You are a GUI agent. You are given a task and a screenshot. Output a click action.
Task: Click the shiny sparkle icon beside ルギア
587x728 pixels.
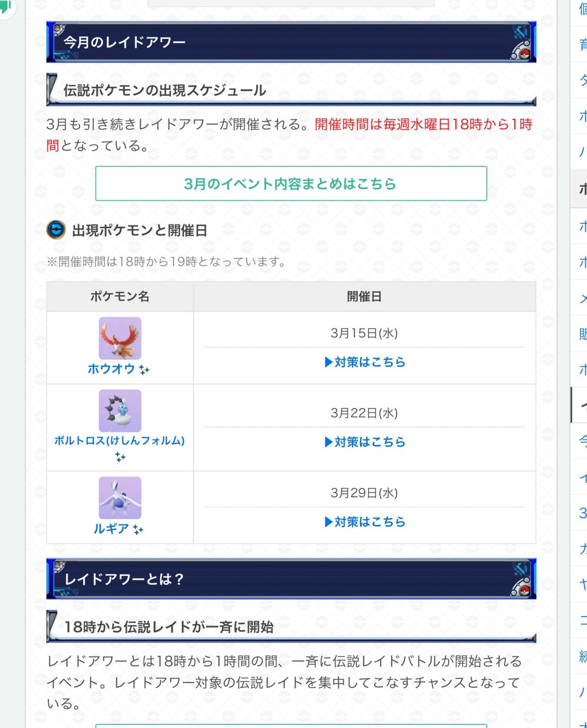[x=138, y=530]
